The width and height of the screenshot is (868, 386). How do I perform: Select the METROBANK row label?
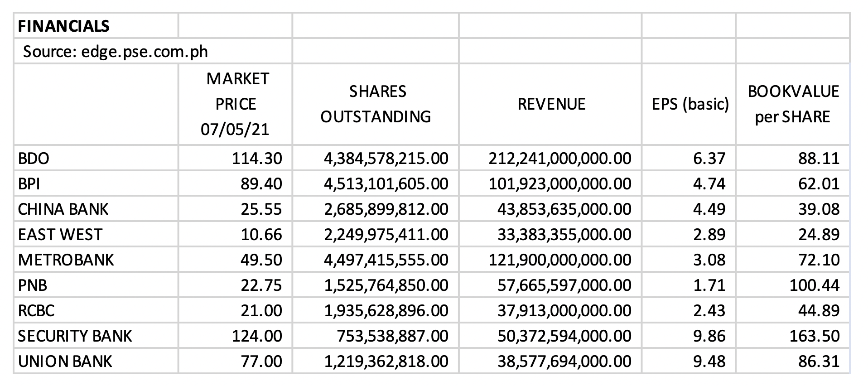[96, 260]
